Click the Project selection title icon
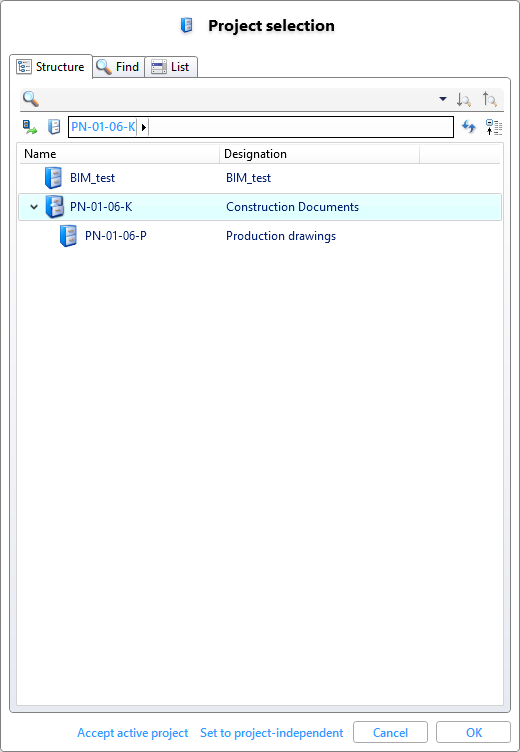Viewport: 520px width, 752px height. click(187, 25)
